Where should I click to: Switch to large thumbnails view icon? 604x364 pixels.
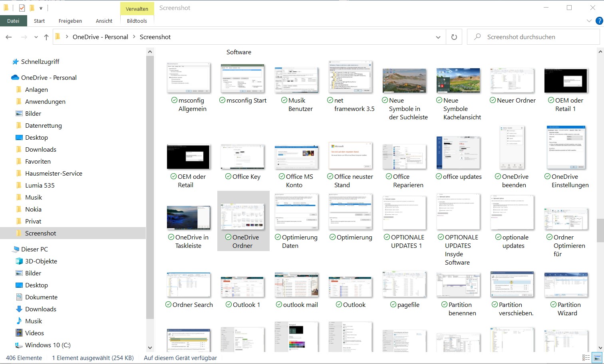[x=597, y=358]
